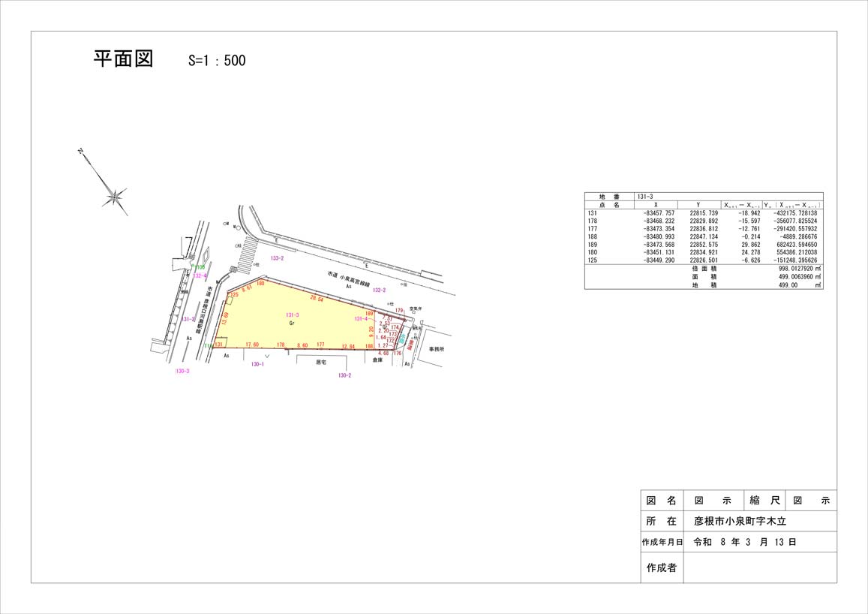Click the location 彦根市小泉町字木立 in title block

tap(740, 521)
